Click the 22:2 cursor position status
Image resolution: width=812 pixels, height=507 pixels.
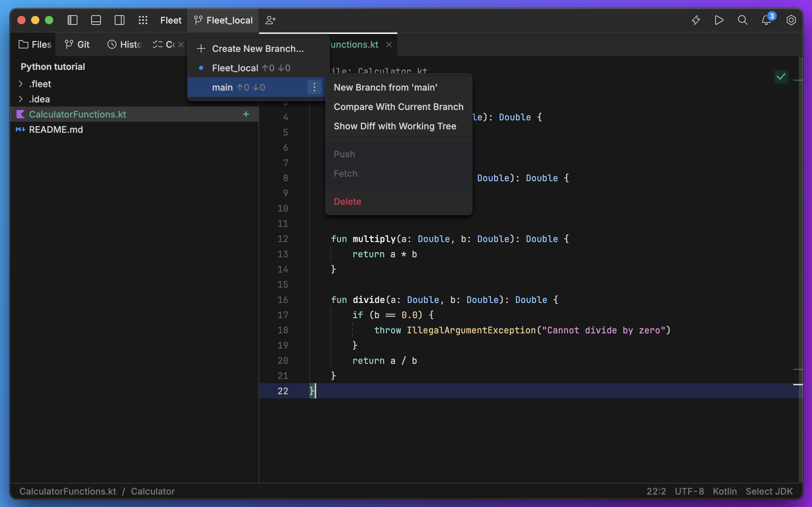(x=656, y=491)
